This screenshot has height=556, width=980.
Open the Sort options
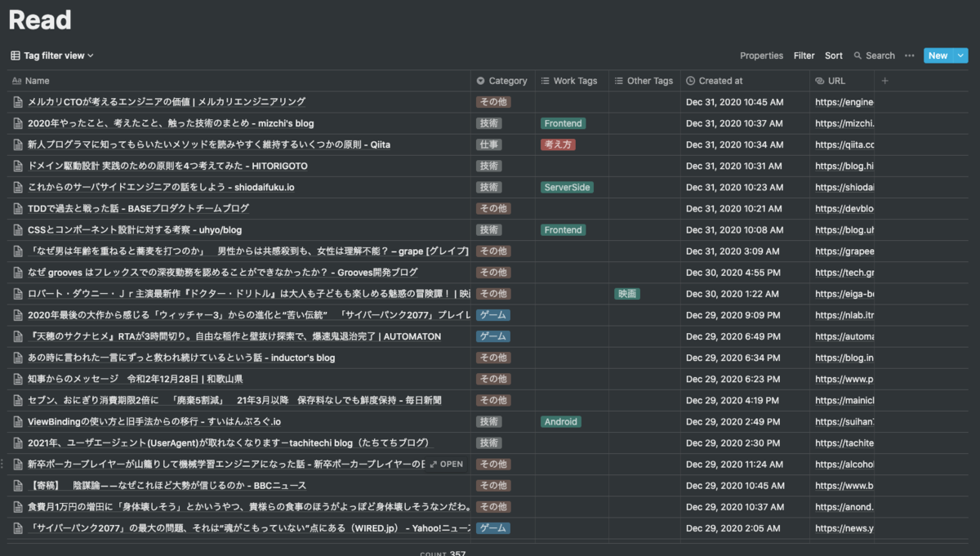pyautogui.click(x=834, y=56)
